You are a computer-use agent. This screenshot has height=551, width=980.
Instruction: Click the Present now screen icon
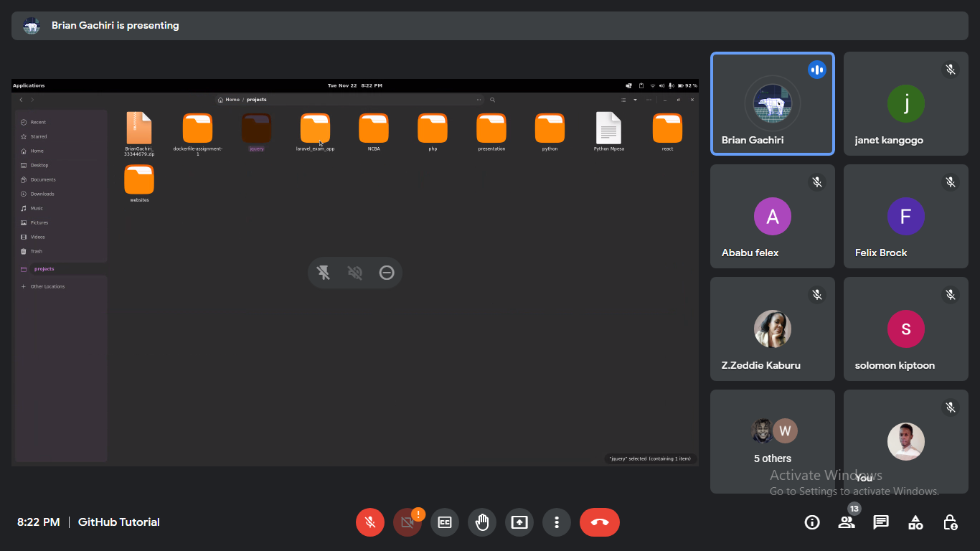point(519,522)
